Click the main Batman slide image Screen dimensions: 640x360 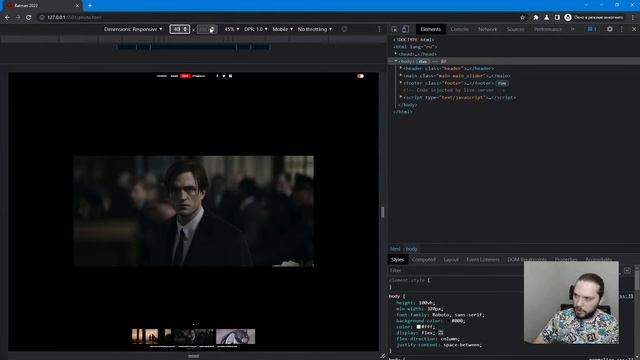[x=193, y=211]
